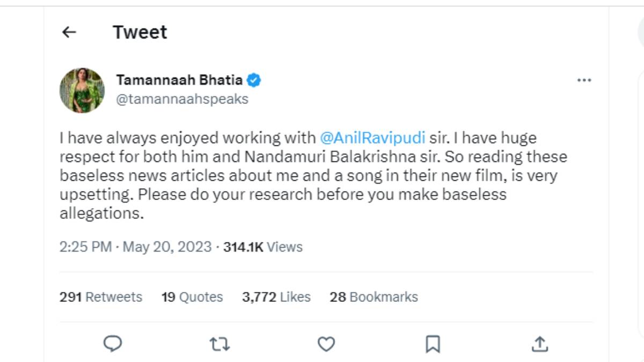Open the three-dot more options menu

coord(584,79)
